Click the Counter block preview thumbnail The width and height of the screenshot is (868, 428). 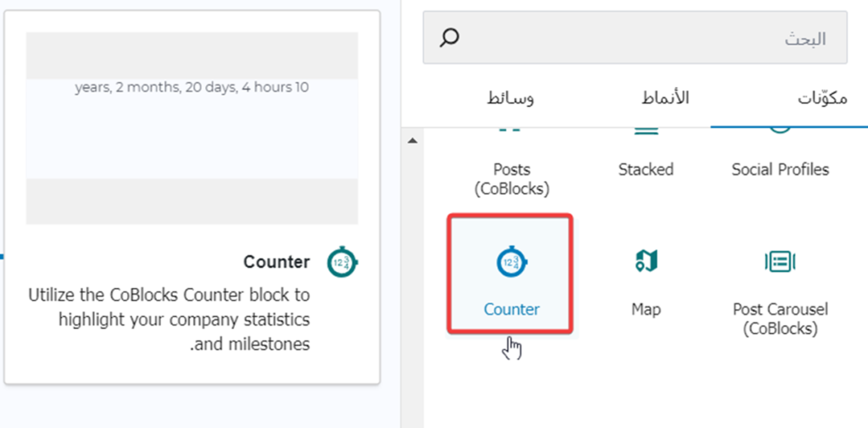tap(192, 128)
